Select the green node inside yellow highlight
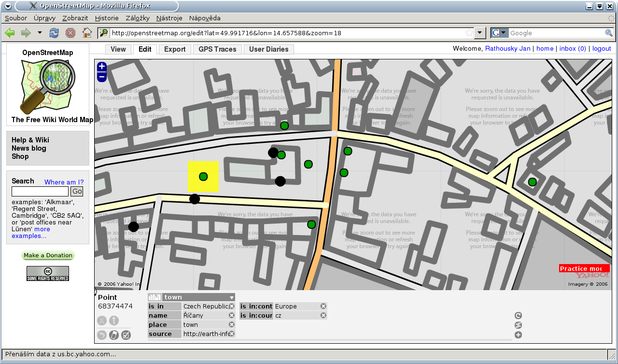618x364 pixels. tap(203, 177)
